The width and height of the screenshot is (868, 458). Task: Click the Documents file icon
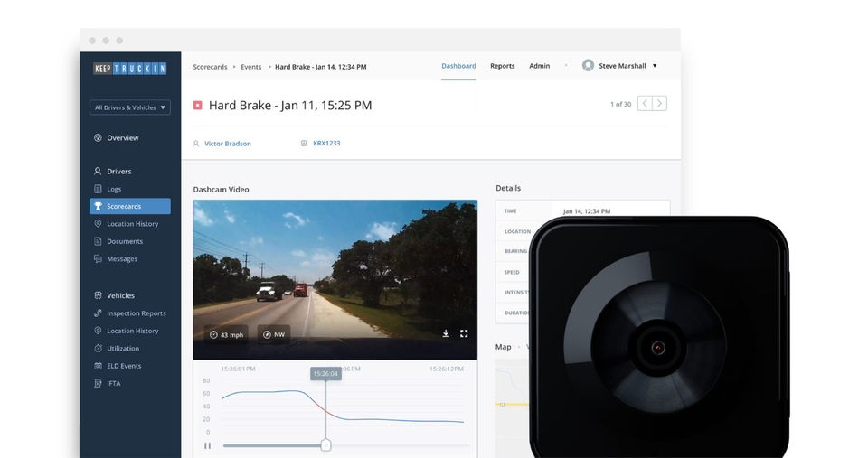click(98, 242)
